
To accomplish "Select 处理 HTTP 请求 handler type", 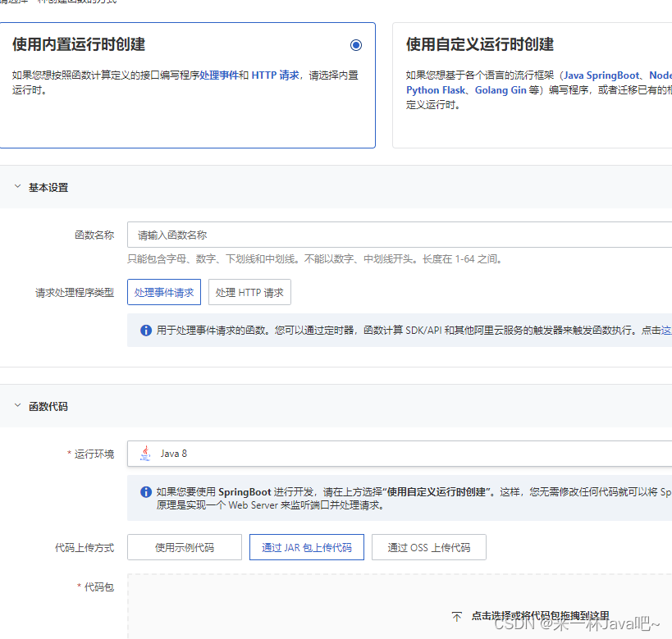I will 248,292.
